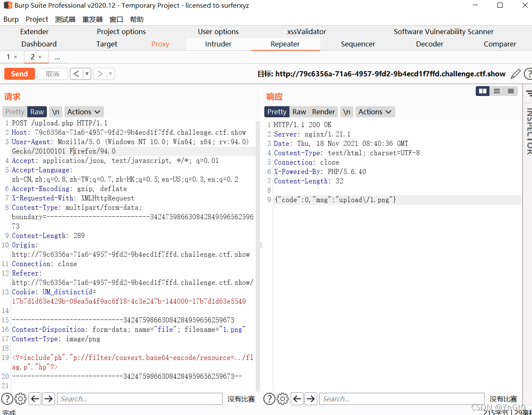Switch to the Comparer tab
Viewport: 532px width, 415px height.
[500, 44]
